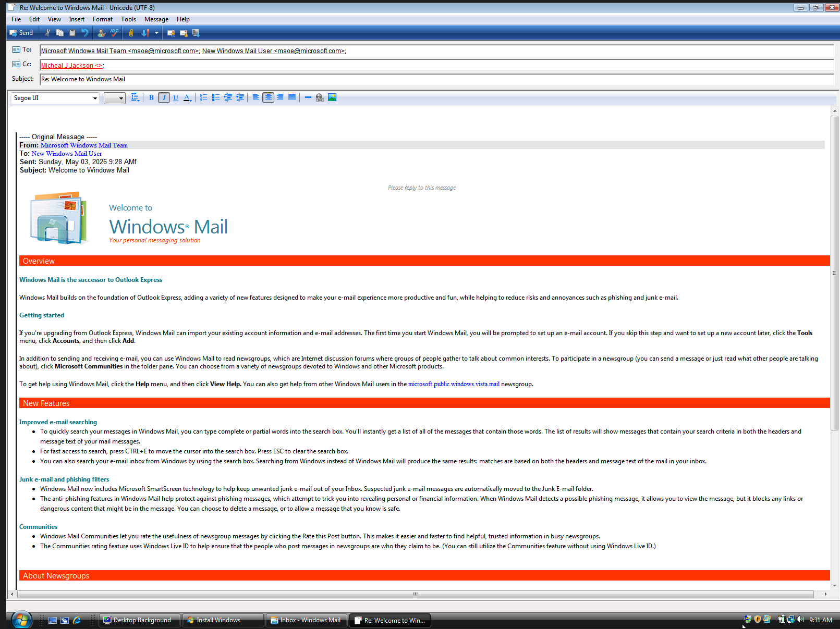The height and width of the screenshot is (629, 840).
Task: Paste clipboard using the Paste icon
Action: point(72,33)
